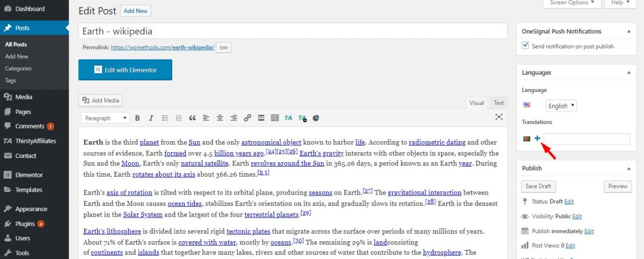
Task: Open the post permalink URL
Action: (x=163, y=47)
